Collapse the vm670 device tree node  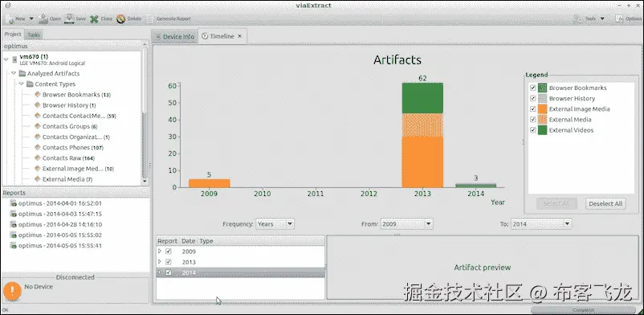[x=6, y=59]
